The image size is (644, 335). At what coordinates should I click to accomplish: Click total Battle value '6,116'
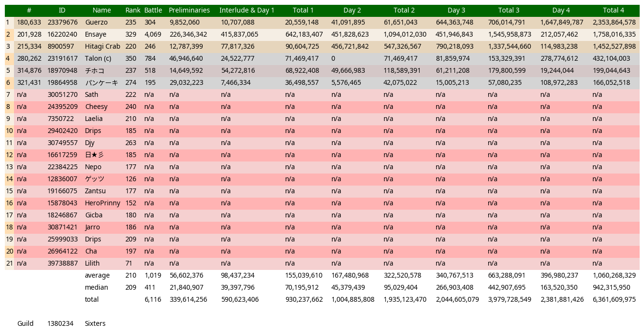(153, 299)
